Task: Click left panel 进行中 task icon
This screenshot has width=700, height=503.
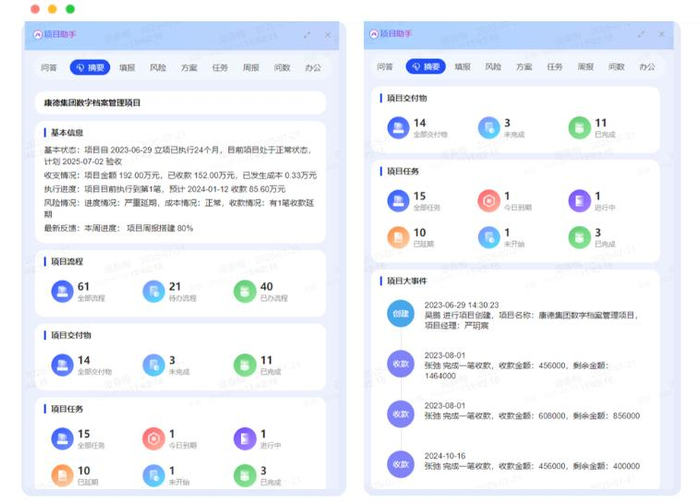Action: 245,439
